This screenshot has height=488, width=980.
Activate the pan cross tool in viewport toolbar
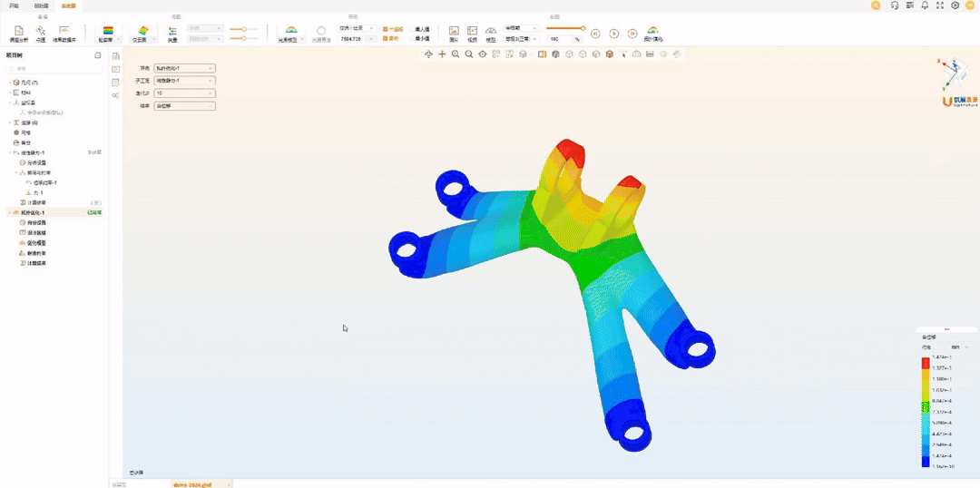click(x=442, y=54)
